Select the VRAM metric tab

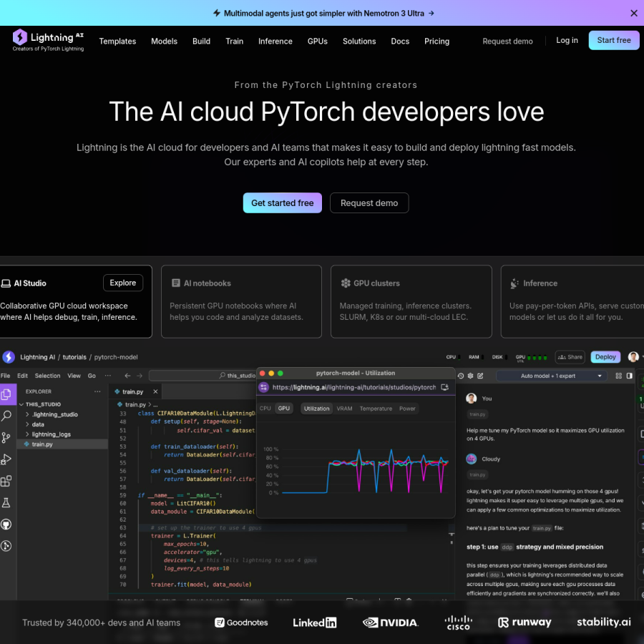click(x=344, y=409)
